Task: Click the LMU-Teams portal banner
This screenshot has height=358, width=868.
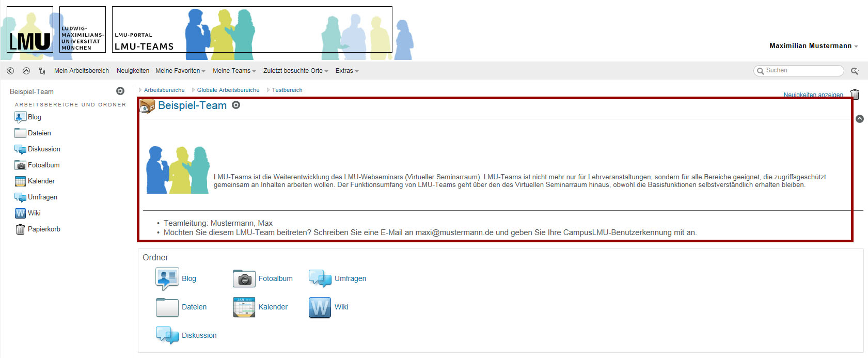Action: (x=252, y=29)
